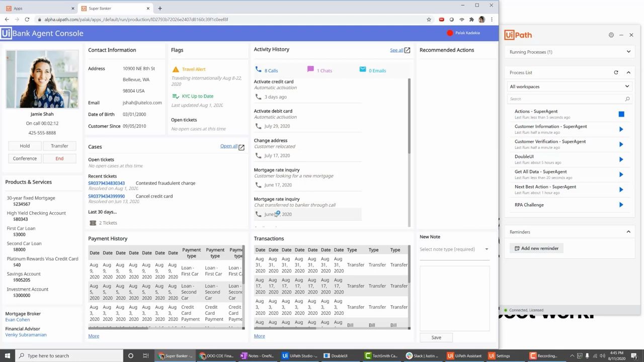Open mortgage broker Evan Cohen
This screenshot has width=644, height=362.
18,320
